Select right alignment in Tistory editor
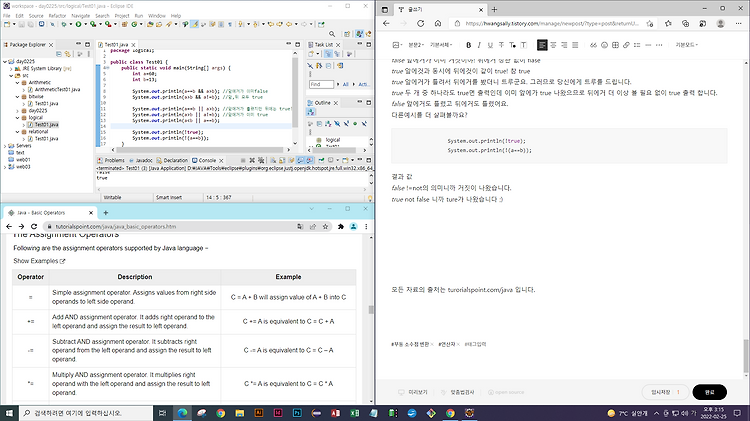The width and height of the screenshot is (750, 421). pos(564,45)
